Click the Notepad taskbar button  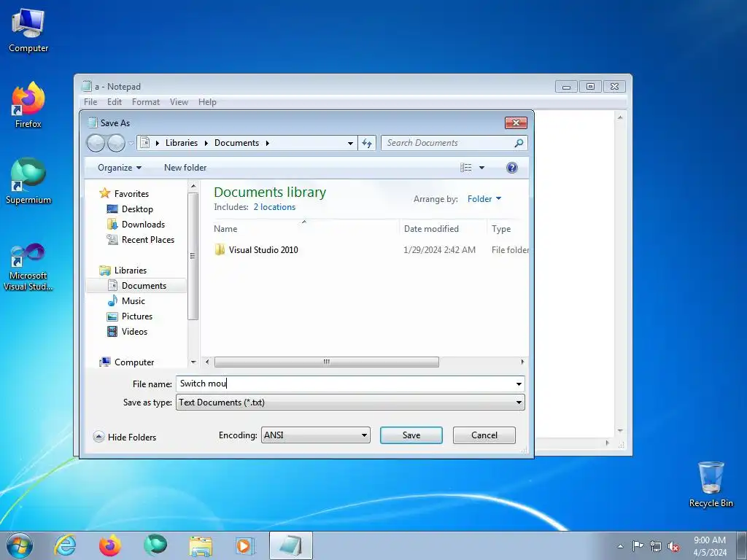point(290,545)
